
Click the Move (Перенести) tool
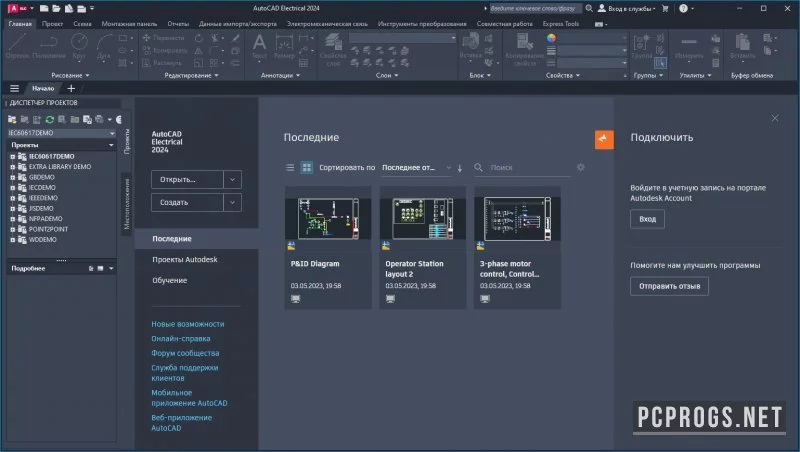163,38
